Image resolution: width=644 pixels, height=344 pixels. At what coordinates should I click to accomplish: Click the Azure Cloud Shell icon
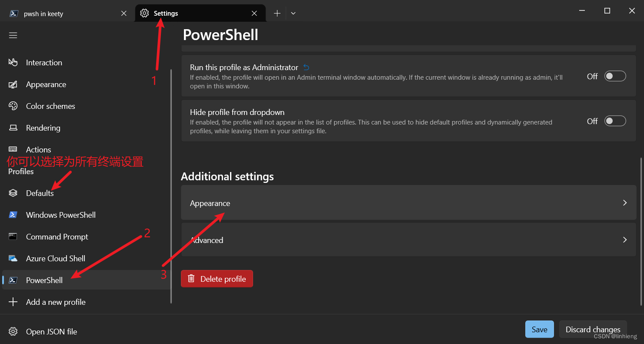13,258
